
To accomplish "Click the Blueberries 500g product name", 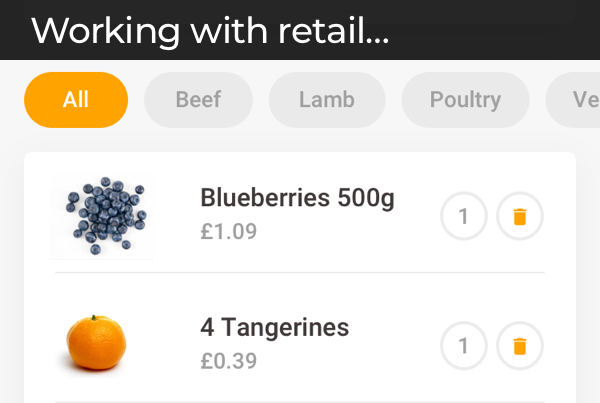I will pyautogui.click(x=297, y=199).
